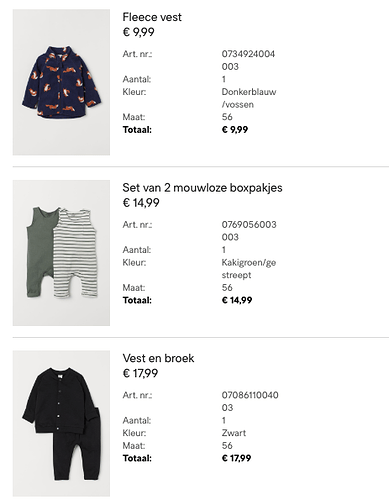The image size is (389, 500).
Task: Click the Maat label of Fleece vest
Action: (134, 117)
